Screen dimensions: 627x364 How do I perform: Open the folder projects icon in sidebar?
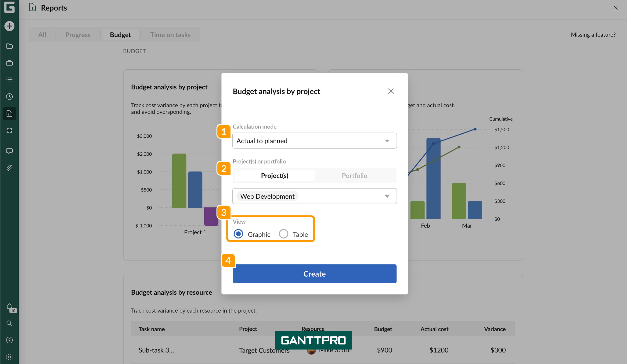(9, 46)
